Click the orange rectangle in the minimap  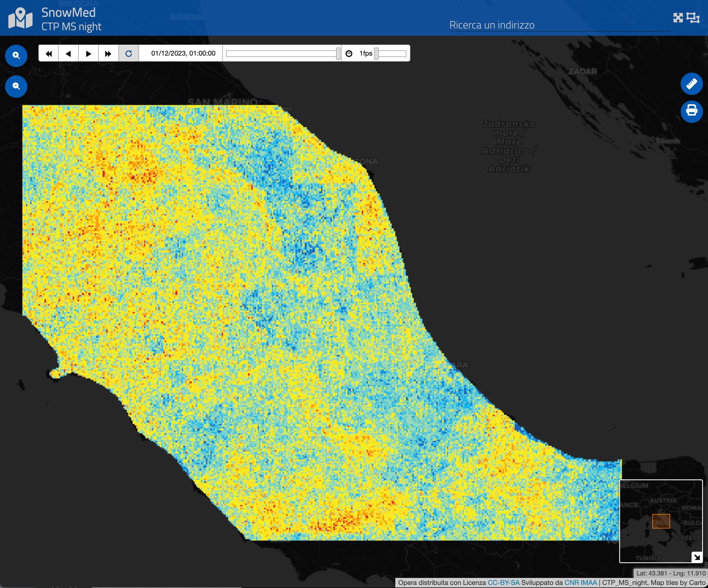coord(661,521)
